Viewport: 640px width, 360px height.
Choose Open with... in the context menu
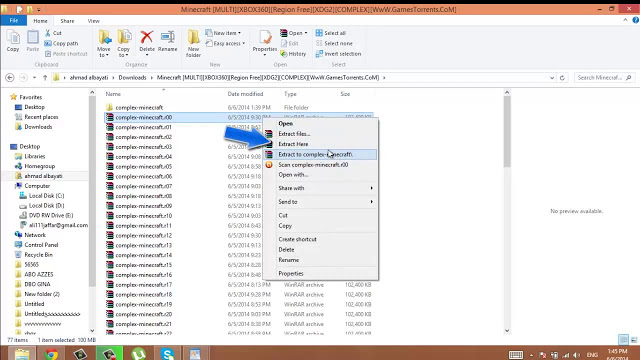[x=321, y=175]
